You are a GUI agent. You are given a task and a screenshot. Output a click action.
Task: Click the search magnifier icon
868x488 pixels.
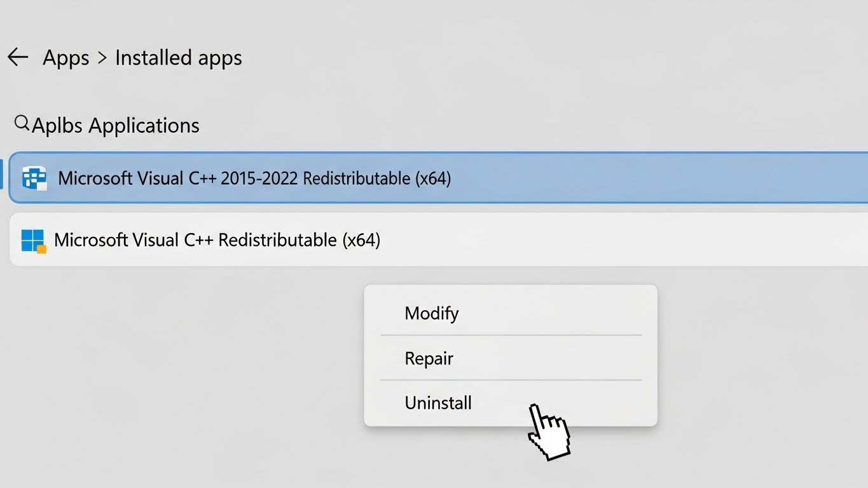22,123
